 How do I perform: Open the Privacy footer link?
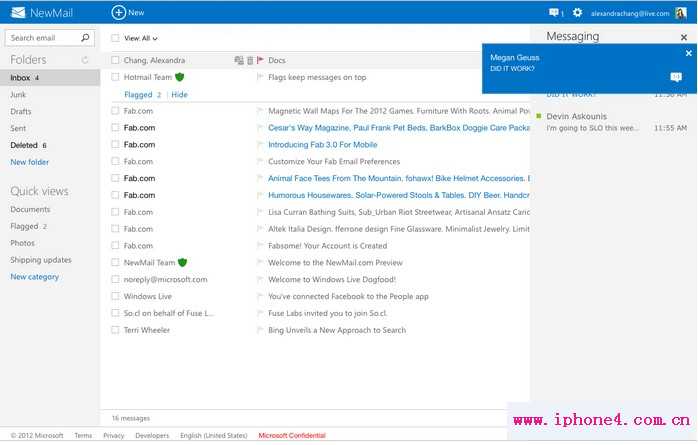pos(114,435)
